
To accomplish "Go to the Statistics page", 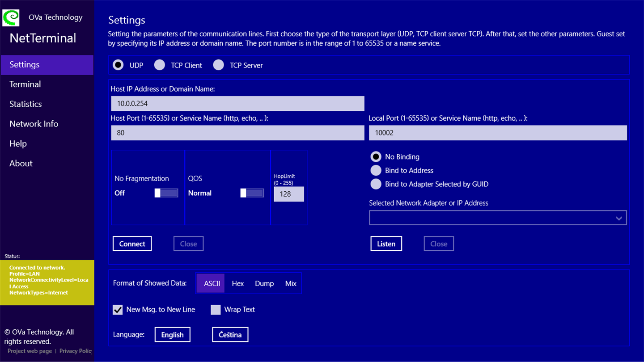I will click(47, 104).
